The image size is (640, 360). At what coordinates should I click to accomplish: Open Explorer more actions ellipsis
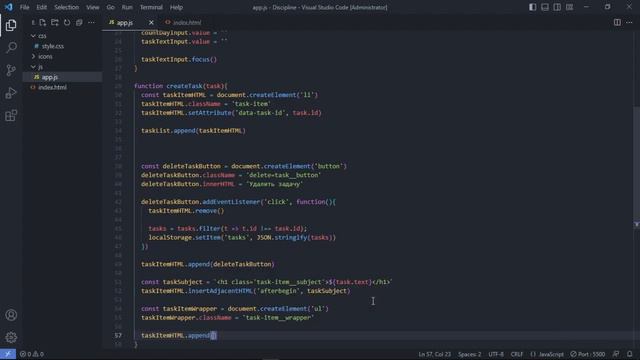[x=91, y=22]
